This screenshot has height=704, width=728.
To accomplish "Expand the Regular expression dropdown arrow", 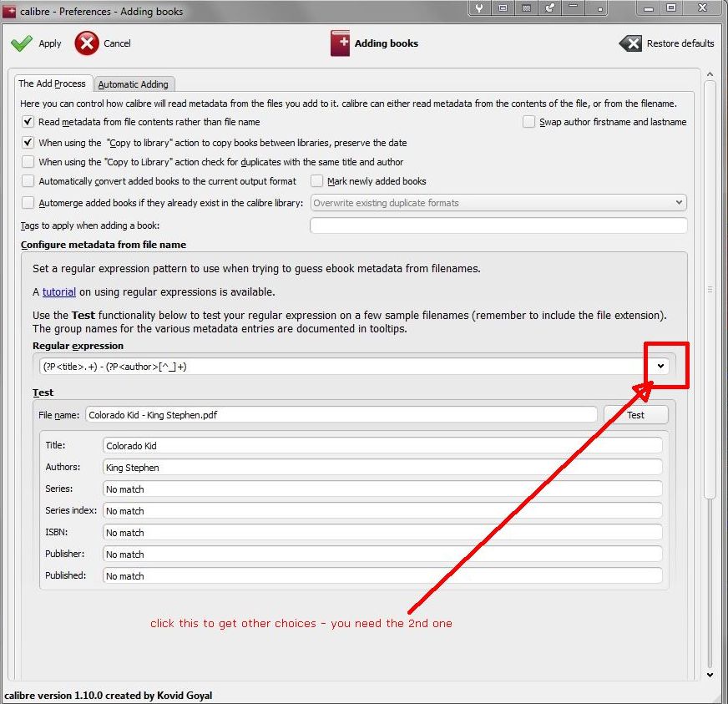I will coord(660,366).
